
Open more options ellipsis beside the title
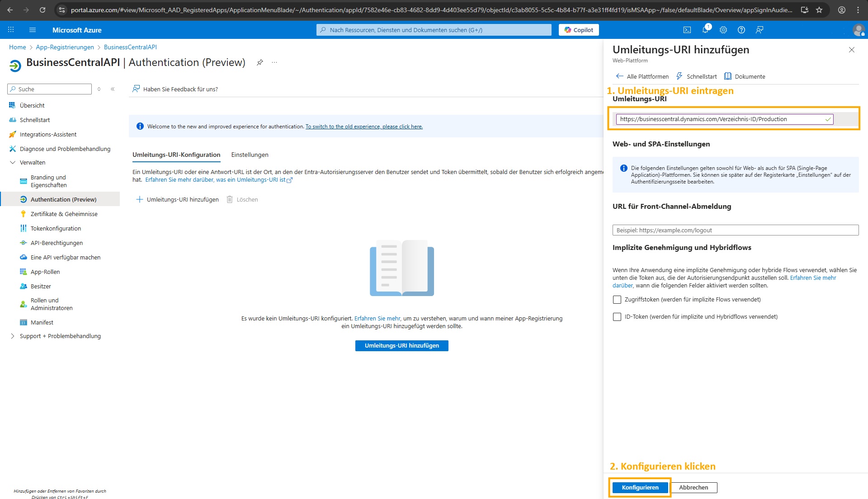(274, 62)
